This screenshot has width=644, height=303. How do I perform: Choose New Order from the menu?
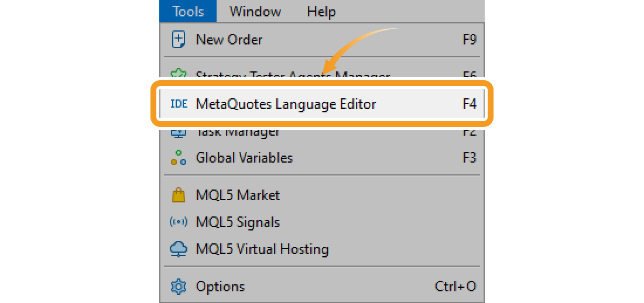[x=321, y=40]
